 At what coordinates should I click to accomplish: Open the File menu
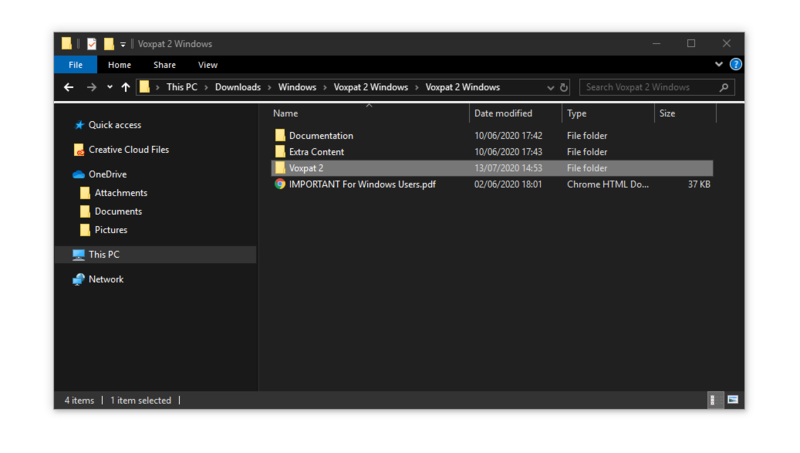[x=75, y=65]
